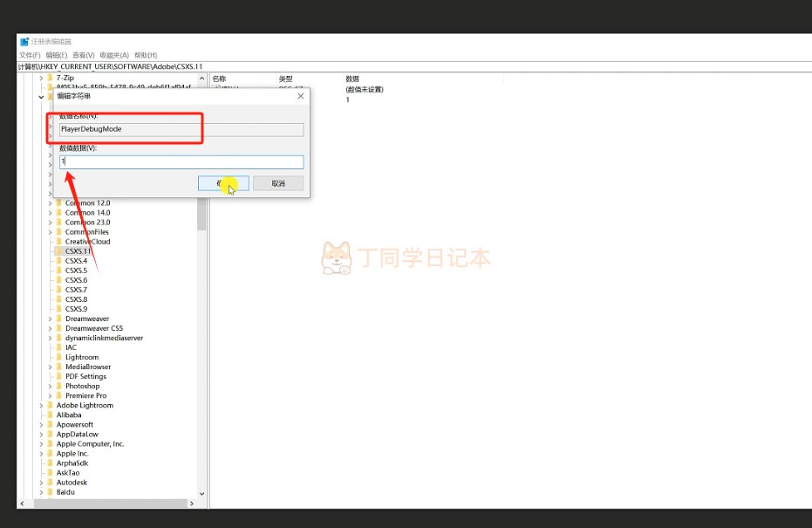Expand the AppDataLow key
The width and height of the screenshot is (812, 528).
pyautogui.click(x=42, y=435)
